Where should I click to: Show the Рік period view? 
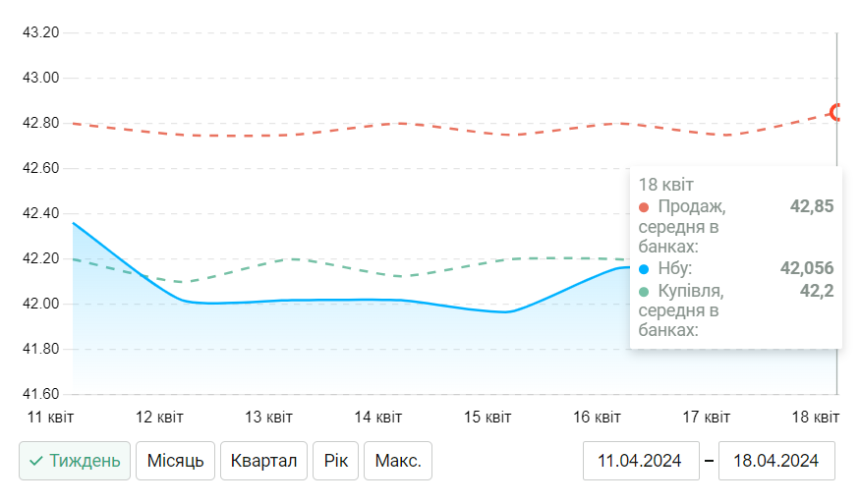point(335,461)
